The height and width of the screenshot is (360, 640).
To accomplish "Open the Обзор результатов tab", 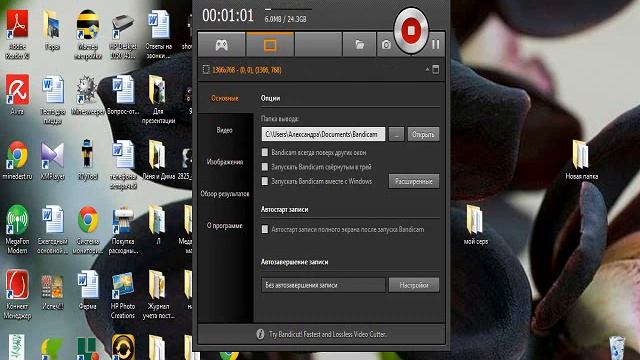I will (x=224, y=194).
